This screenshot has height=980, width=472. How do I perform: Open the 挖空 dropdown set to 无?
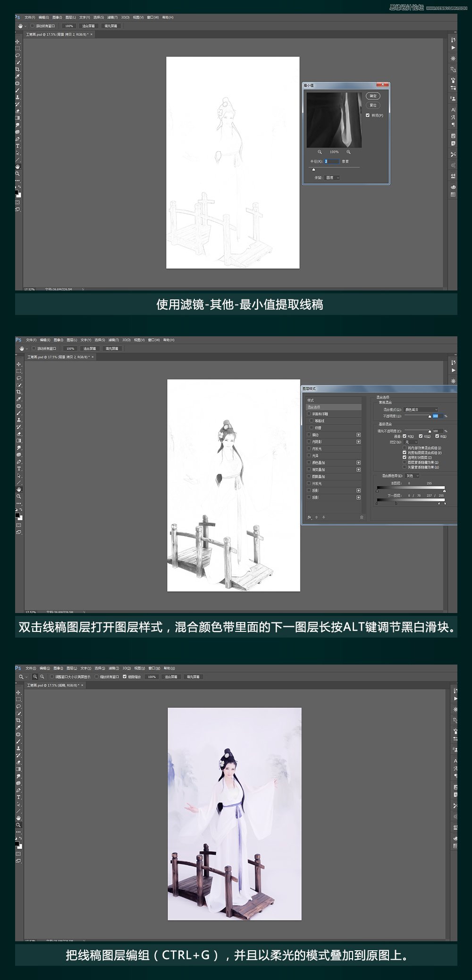pos(411,442)
